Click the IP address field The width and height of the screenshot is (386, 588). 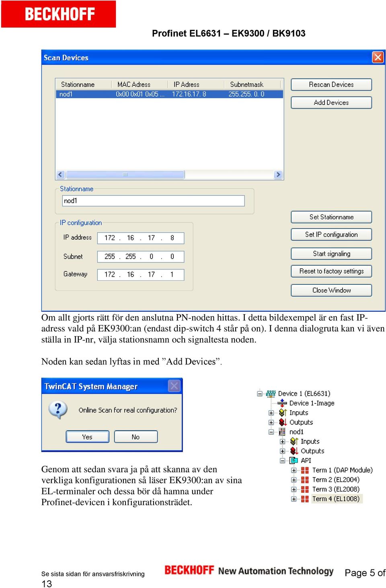[x=141, y=238]
